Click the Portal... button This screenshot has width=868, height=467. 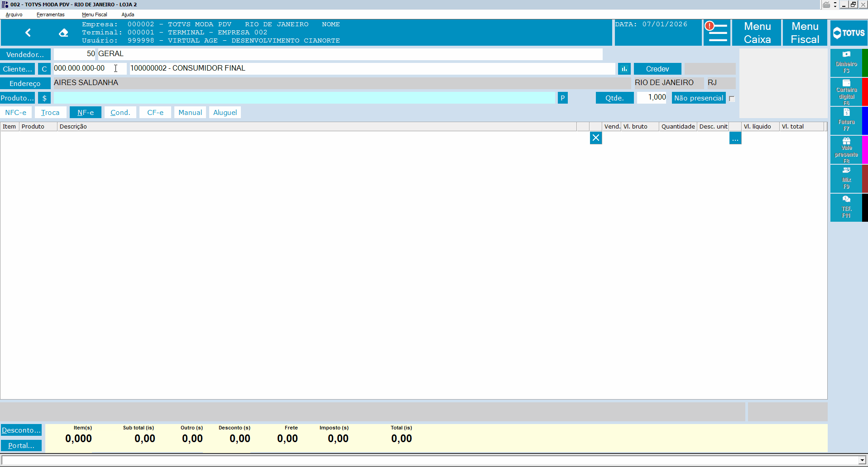tap(21, 445)
